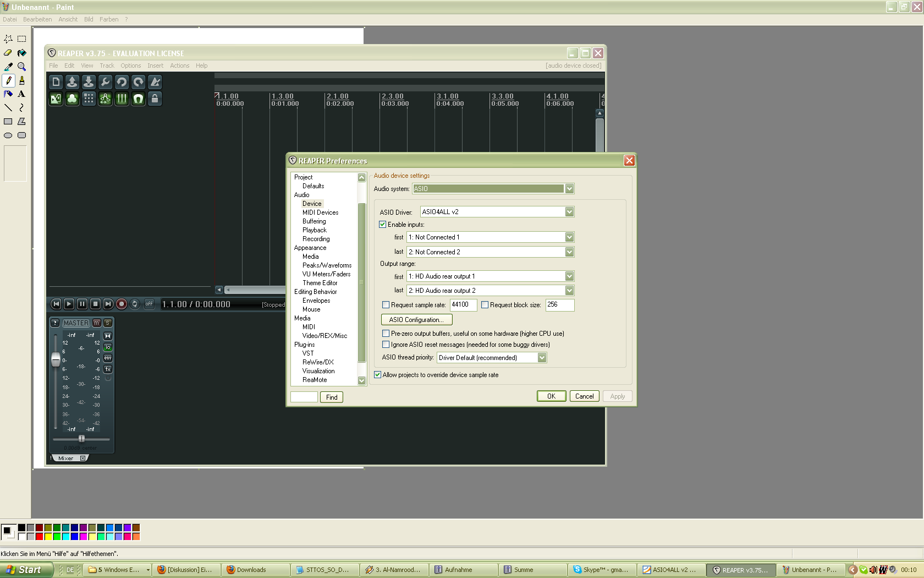Click the master pan slider handle
Viewport: 924px width, 578px height.
[x=81, y=439]
